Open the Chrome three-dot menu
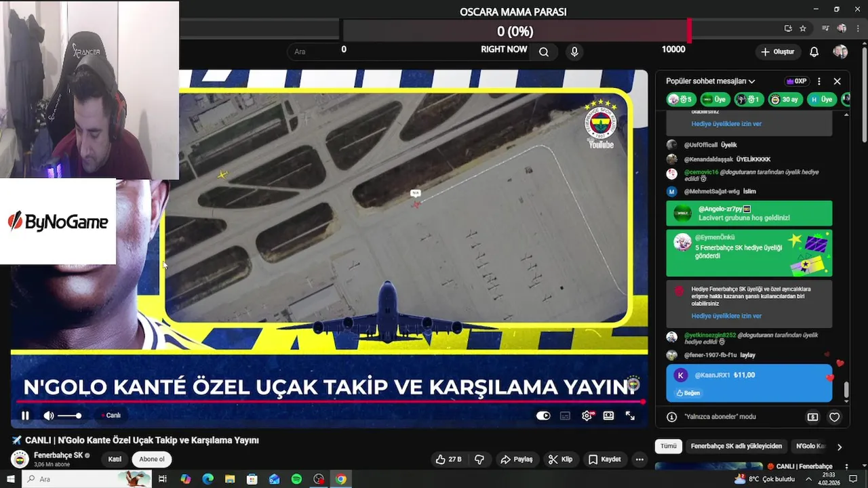Image resolution: width=868 pixels, height=488 pixels. (858, 28)
